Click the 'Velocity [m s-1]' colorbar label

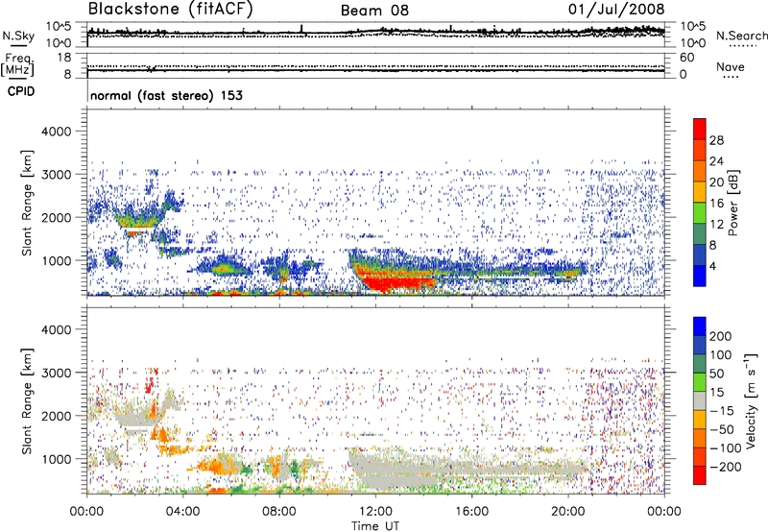751,400
